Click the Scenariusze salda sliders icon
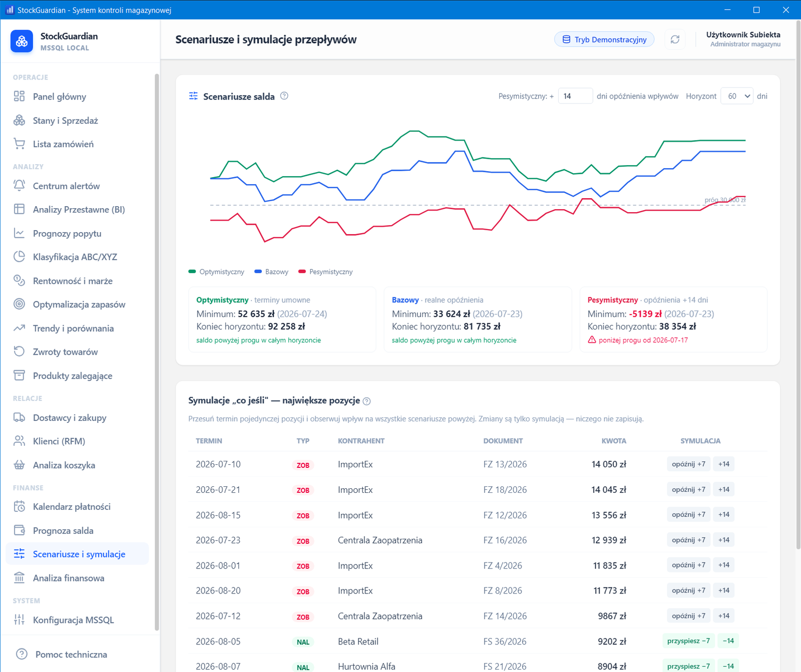The height and width of the screenshot is (672, 801). [193, 96]
